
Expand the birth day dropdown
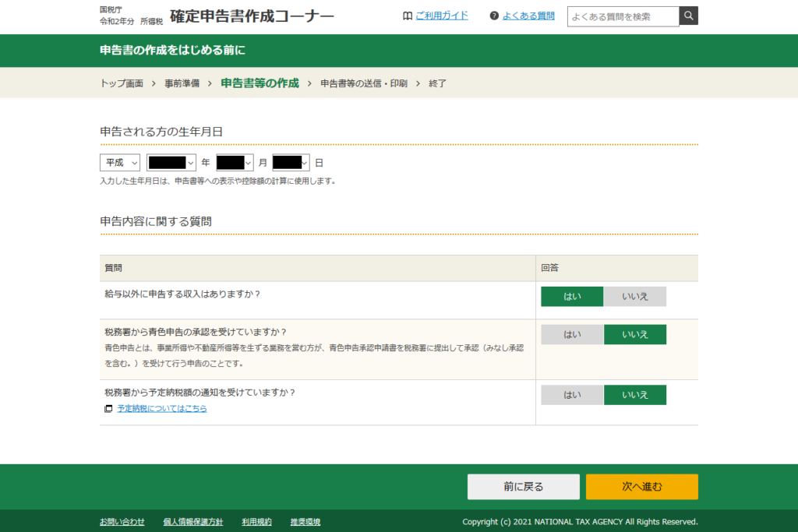point(291,163)
